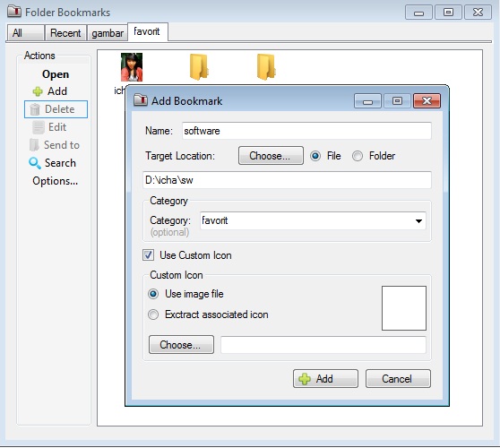
Task: Select Extract associated icon option
Action: click(153, 314)
